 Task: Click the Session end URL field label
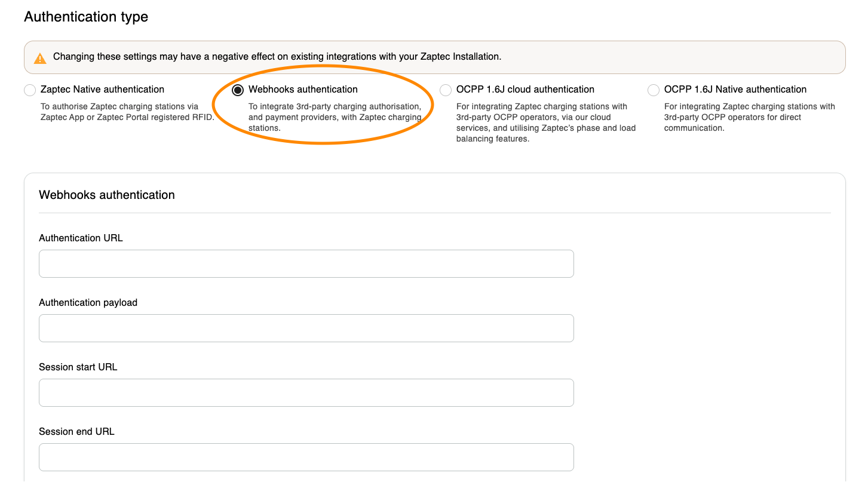click(x=76, y=432)
